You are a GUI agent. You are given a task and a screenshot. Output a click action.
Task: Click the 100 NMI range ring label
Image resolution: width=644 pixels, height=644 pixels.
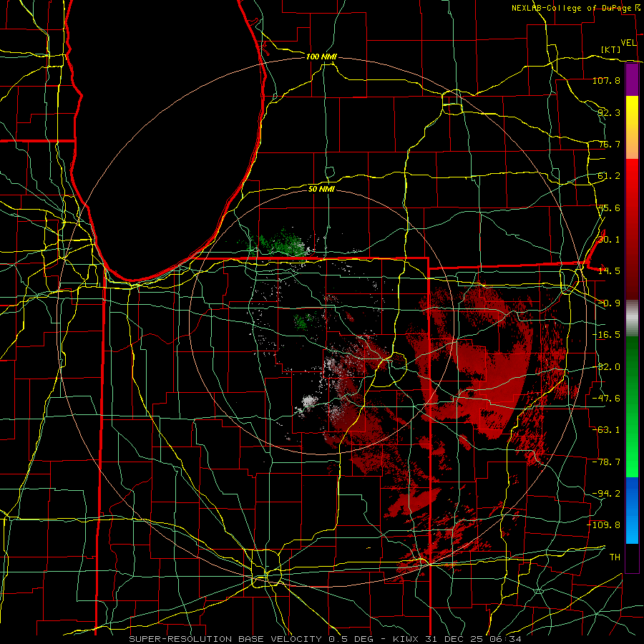321,57
